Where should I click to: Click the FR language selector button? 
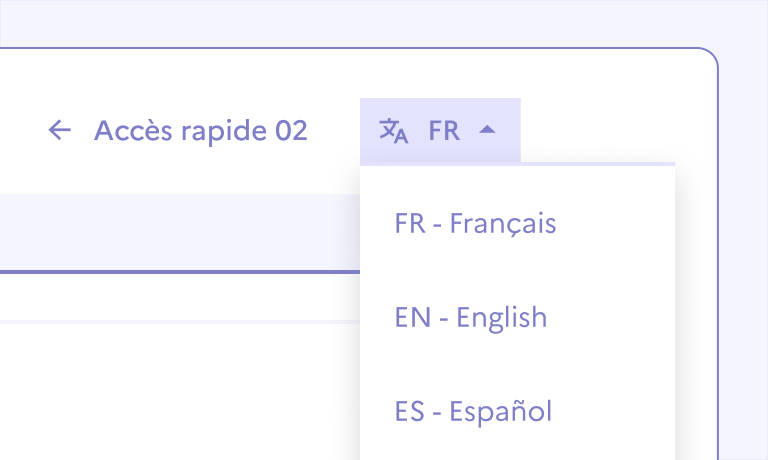coord(440,130)
